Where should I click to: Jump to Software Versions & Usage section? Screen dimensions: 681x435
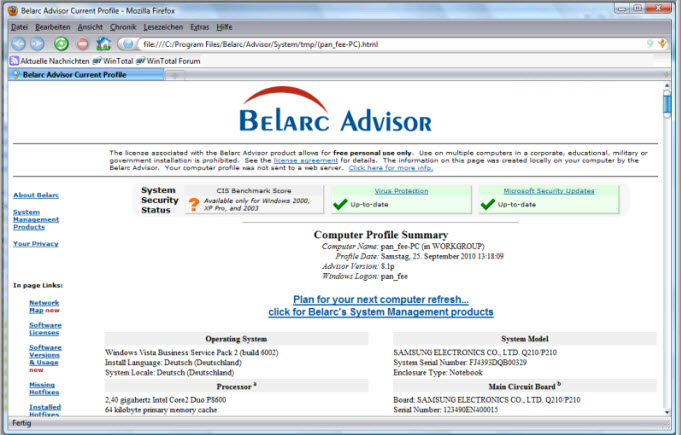(45, 355)
